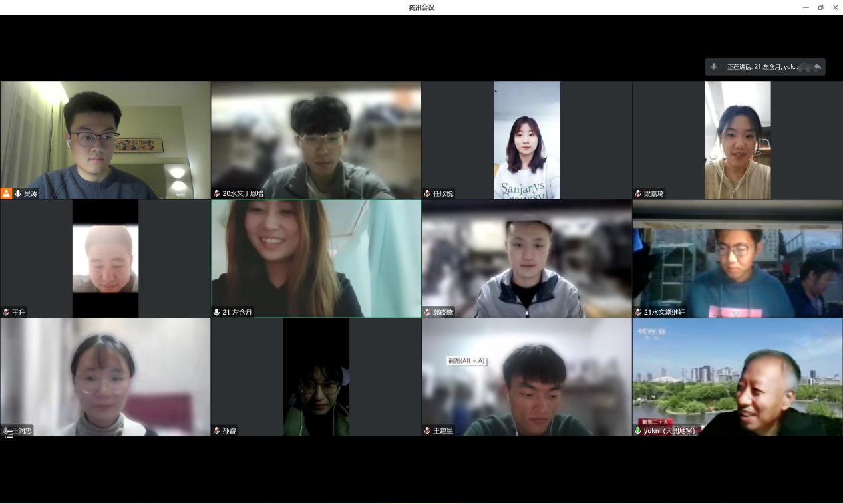This screenshot has height=504, width=843.
Task: Select yukn's video tile
Action: (x=737, y=376)
